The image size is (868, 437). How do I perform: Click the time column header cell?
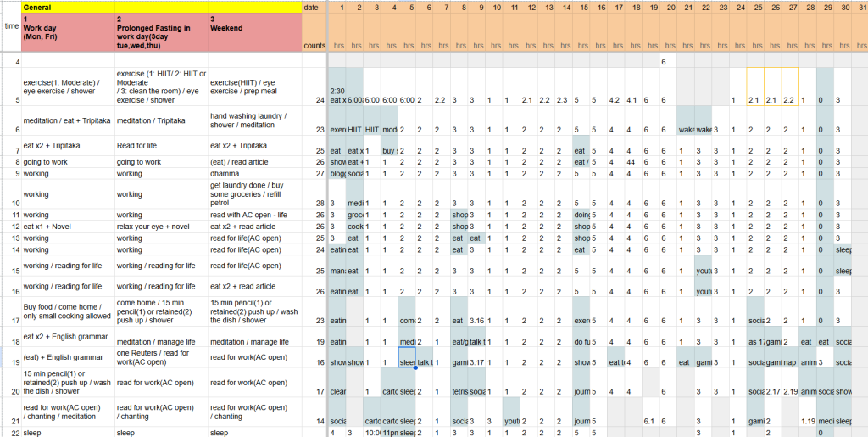[11, 26]
